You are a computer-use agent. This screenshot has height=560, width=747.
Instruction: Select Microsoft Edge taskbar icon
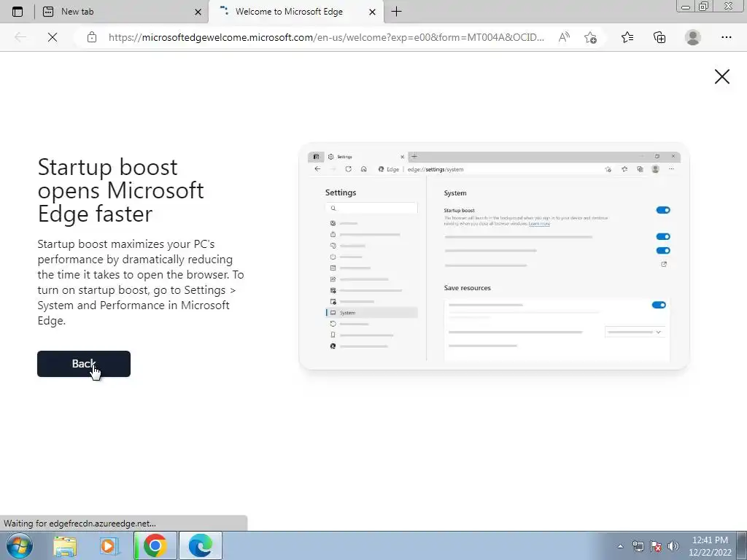[x=200, y=545]
